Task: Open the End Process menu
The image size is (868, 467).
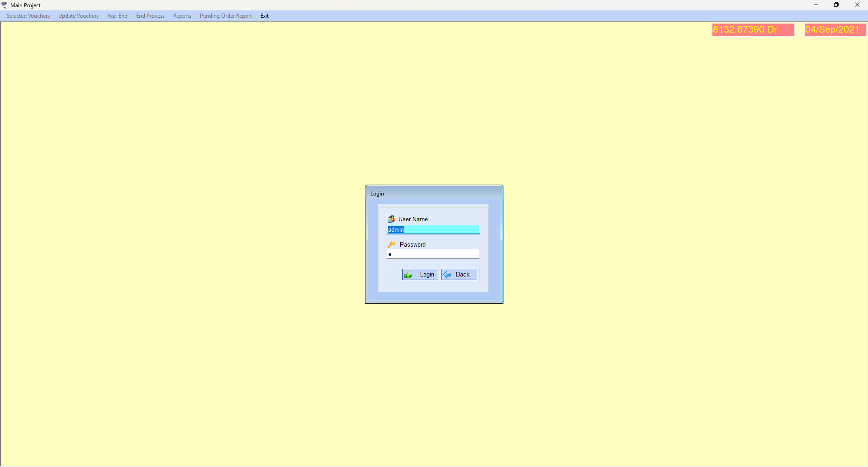Action: coord(150,16)
